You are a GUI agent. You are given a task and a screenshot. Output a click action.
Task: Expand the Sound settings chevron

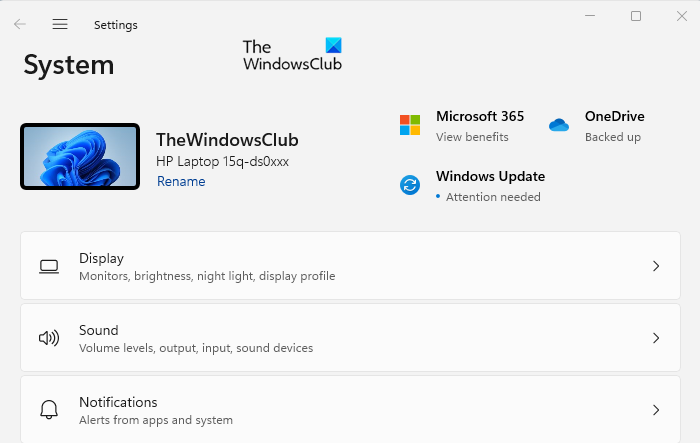656,338
